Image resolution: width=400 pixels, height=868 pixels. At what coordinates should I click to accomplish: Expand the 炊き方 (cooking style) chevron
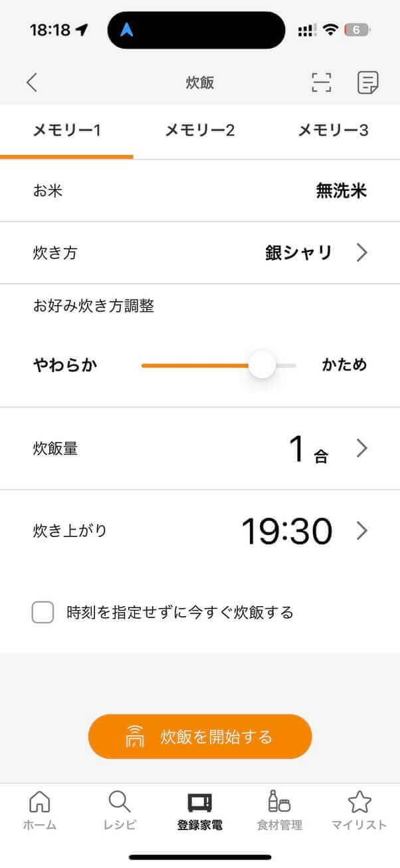pos(362,253)
